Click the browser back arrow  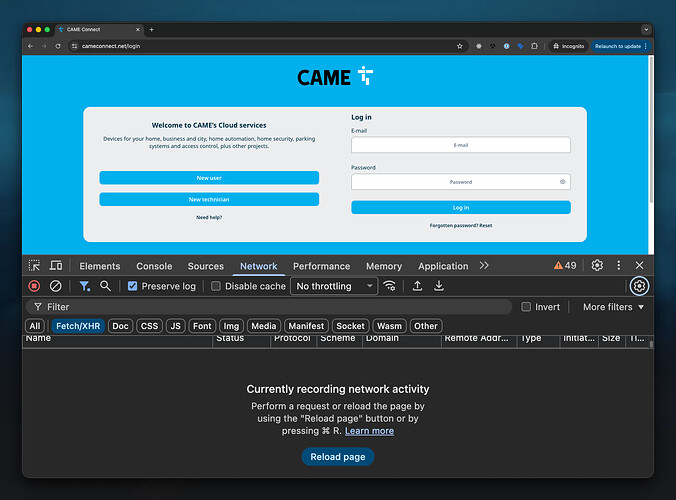30,46
